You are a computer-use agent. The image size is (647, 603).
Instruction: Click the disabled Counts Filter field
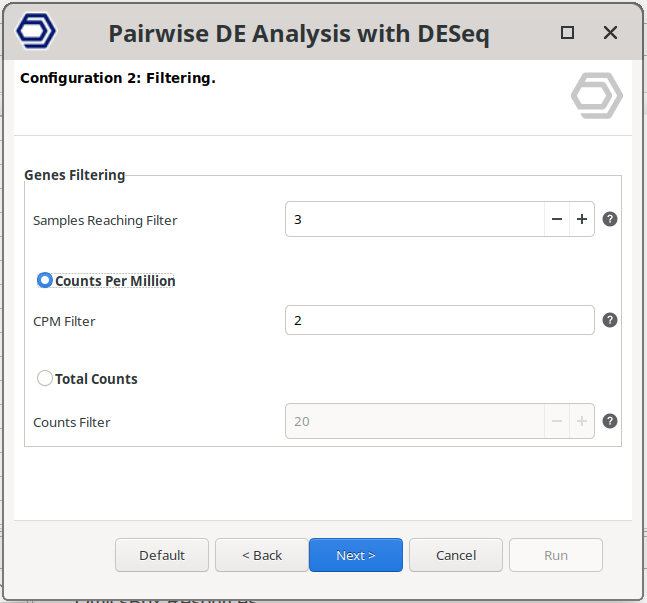coord(414,421)
